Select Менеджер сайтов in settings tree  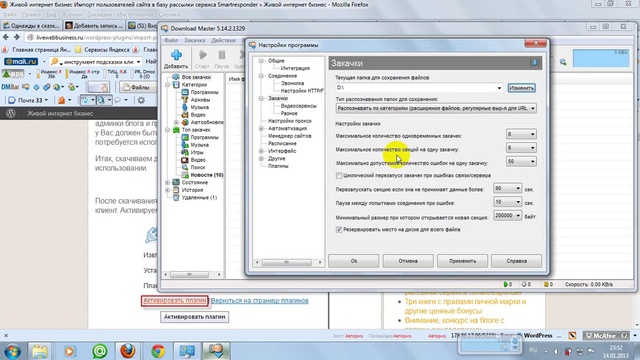[x=289, y=136]
